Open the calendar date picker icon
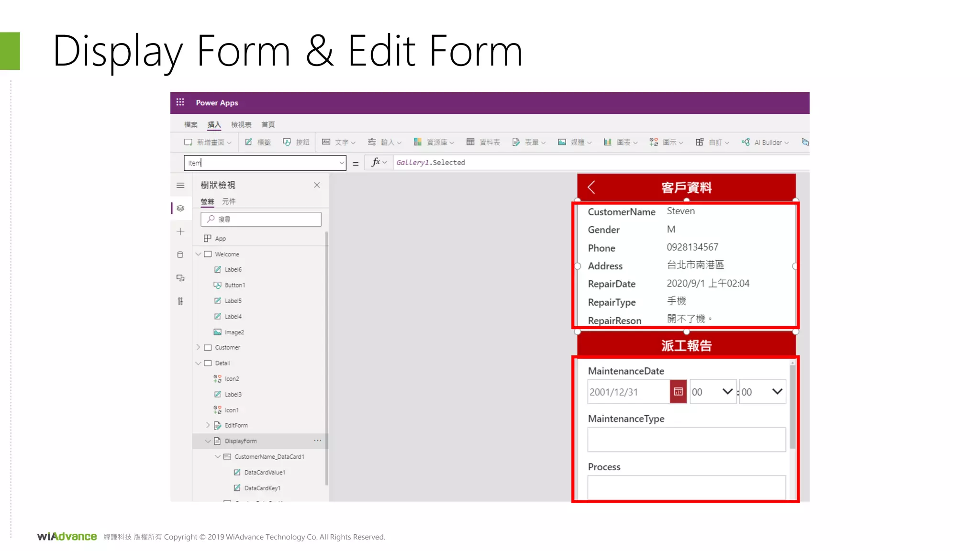The height and width of the screenshot is (551, 980). click(x=678, y=392)
